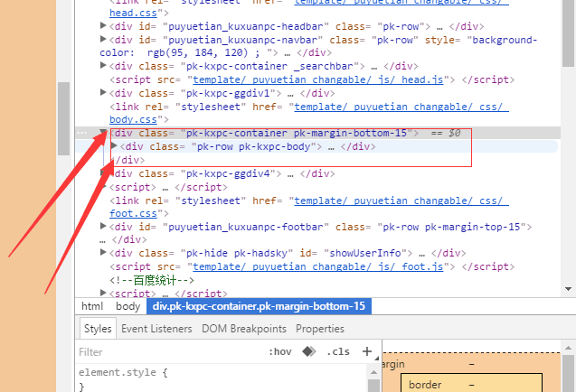This screenshot has height=392, width=576.
Task: Click the page's gray scrollbar thumb beside DevTools
Action: [63, 119]
